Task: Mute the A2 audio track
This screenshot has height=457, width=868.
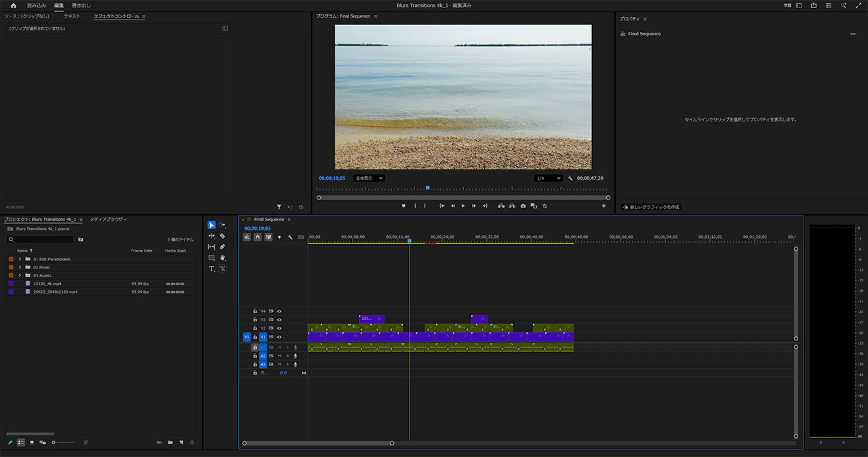Action: [x=279, y=356]
